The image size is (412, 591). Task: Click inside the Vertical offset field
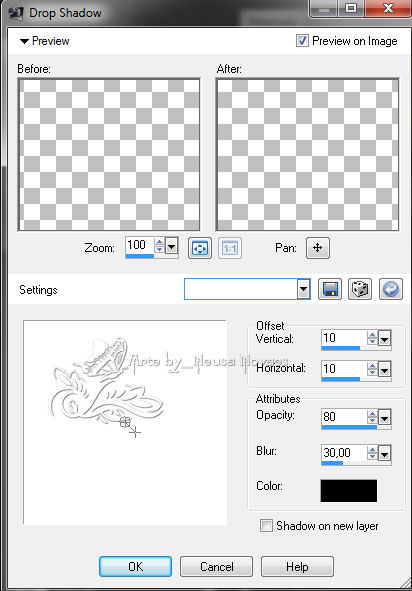point(343,338)
